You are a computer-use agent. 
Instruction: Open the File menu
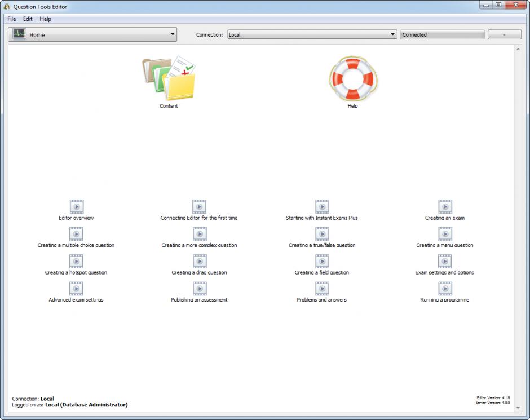(x=11, y=19)
